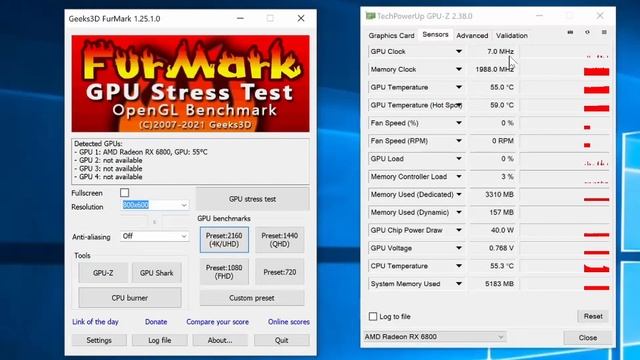Open FurMark Settings
640x360 pixels.
99,340
